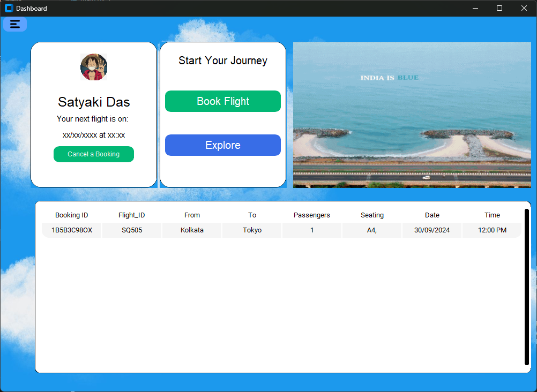Click the xx/xx/xxxx at xx:xx text

94,135
